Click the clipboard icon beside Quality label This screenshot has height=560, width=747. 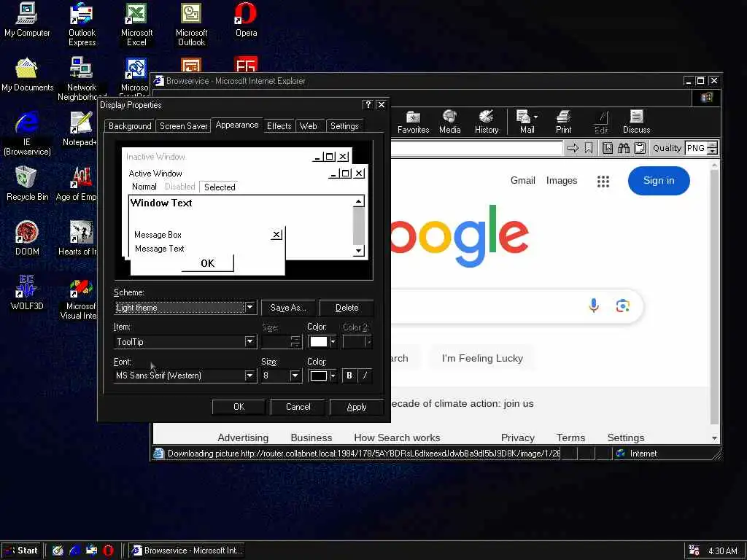(x=640, y=148)
